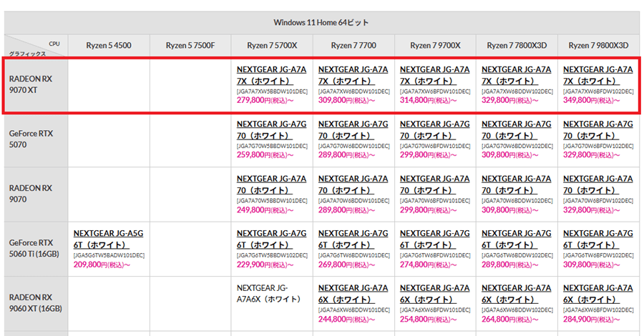This screenshot has width=644, height=336.
Task: Click the 229,900円 price text
Action: point(265,265)
